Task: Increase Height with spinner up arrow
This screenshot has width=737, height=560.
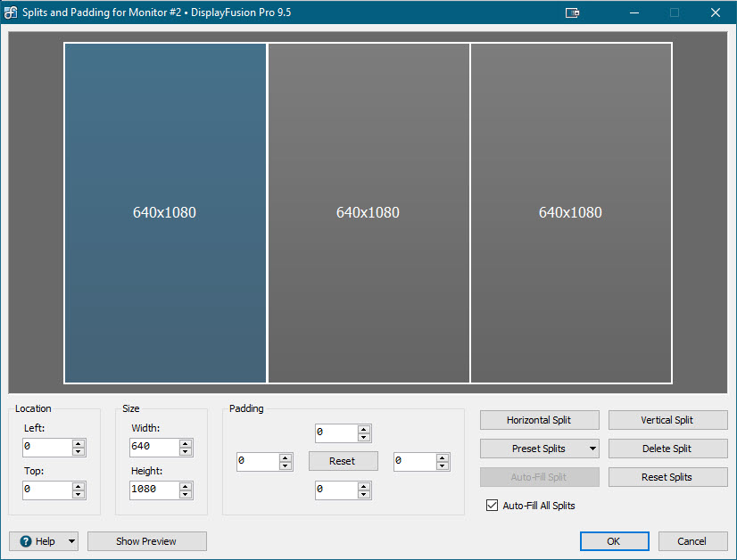Action: pyautogui.click(x=186, y=486)
